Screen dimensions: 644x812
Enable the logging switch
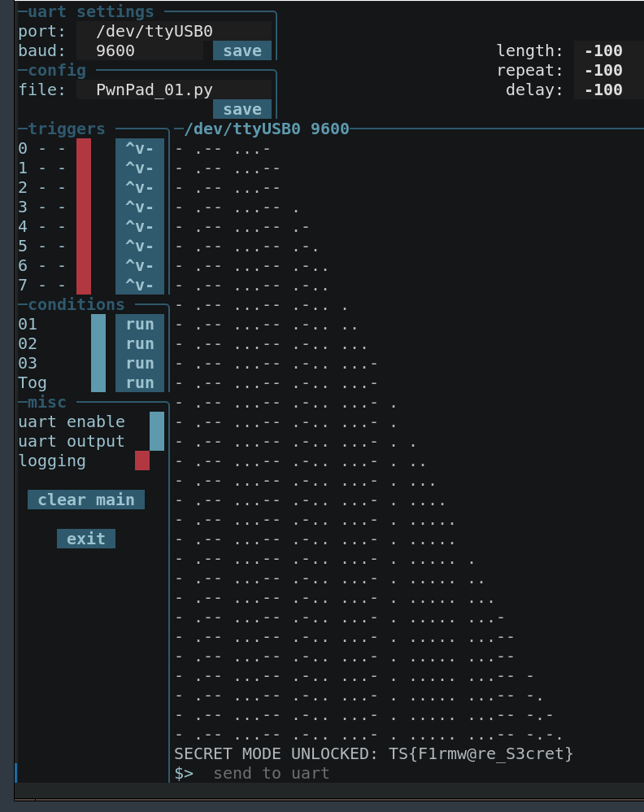142,461
